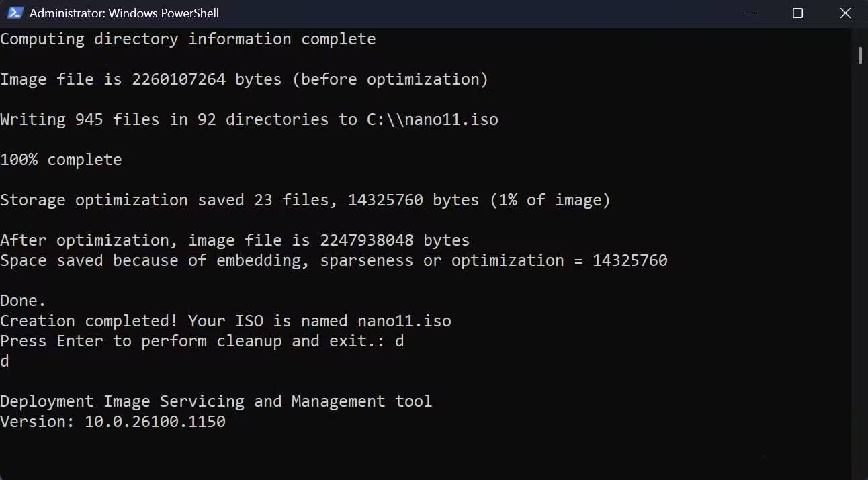Click the scrollbar track below the thumb

click(x=861, y=269)
